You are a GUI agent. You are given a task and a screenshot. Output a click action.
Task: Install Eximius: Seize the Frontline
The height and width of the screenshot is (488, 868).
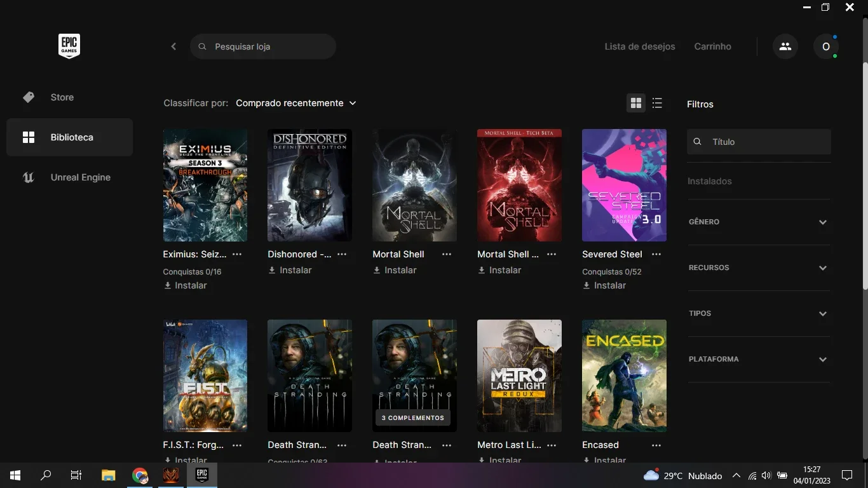[x=186, y=285]
